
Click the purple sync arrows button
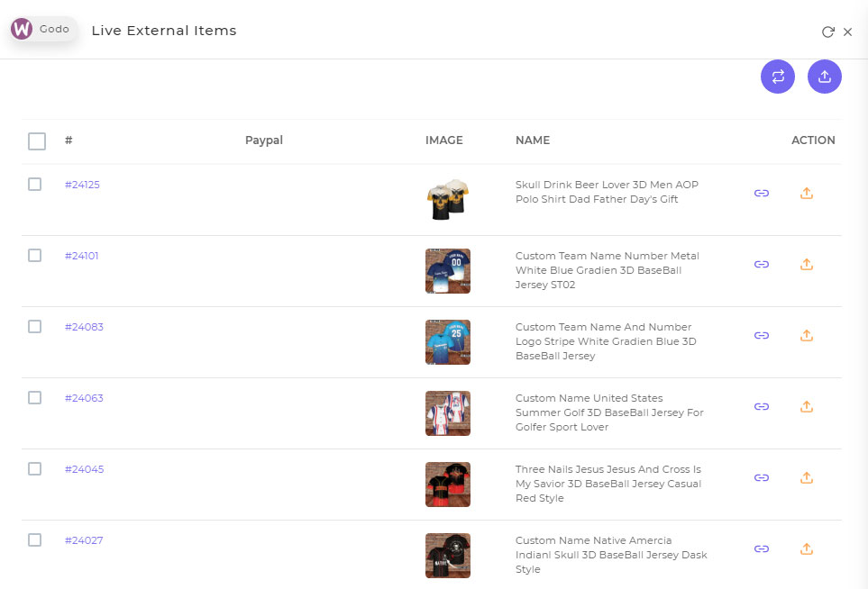click(x=777, y=77)
